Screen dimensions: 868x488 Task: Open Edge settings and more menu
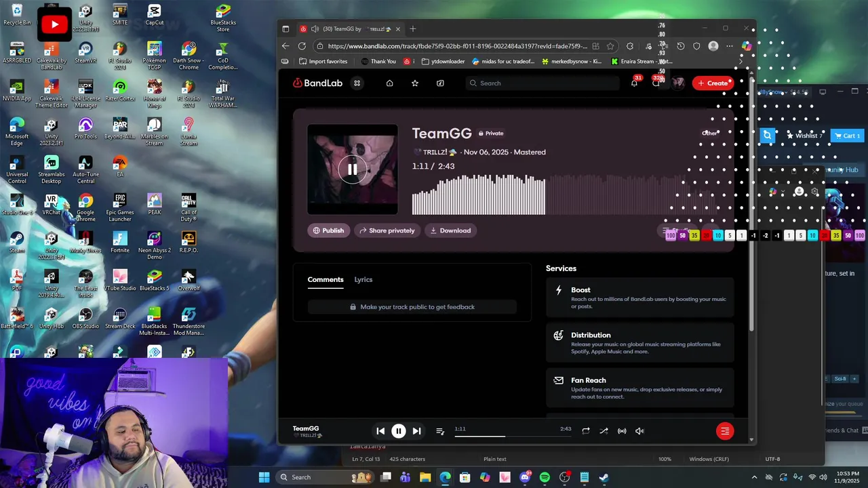pyautogui.click(x=730, y=46)
